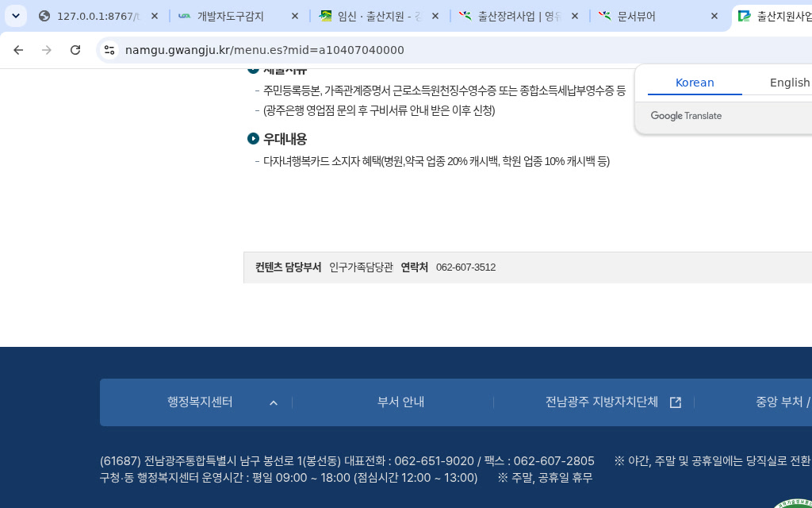Click the 연락처 label

pyautogui.click(x=414, y=267)
